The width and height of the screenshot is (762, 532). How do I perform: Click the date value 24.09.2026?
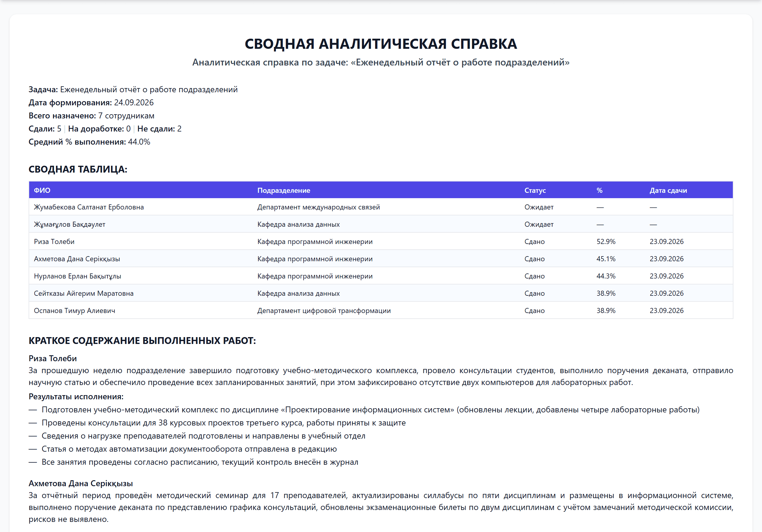point(134,102)
